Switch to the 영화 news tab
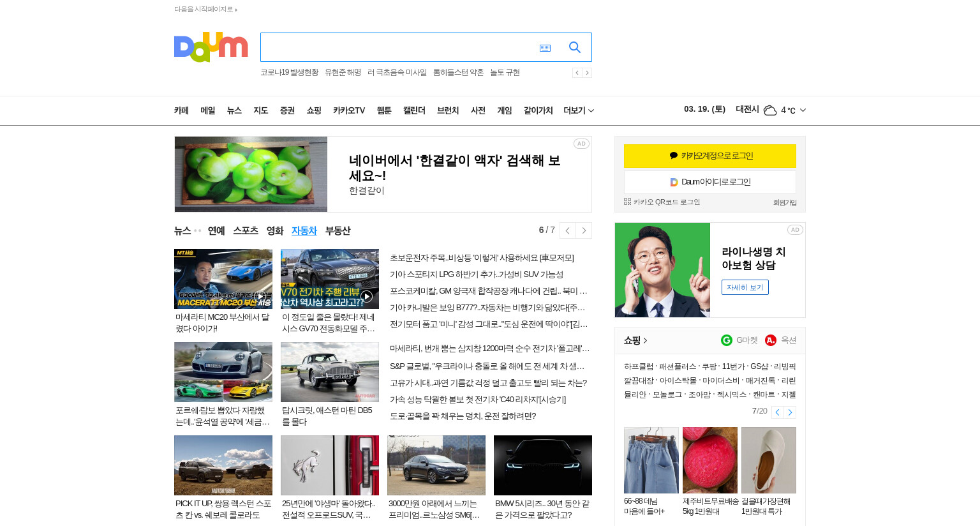Screen dimensions: 980x526 (275, 230)
